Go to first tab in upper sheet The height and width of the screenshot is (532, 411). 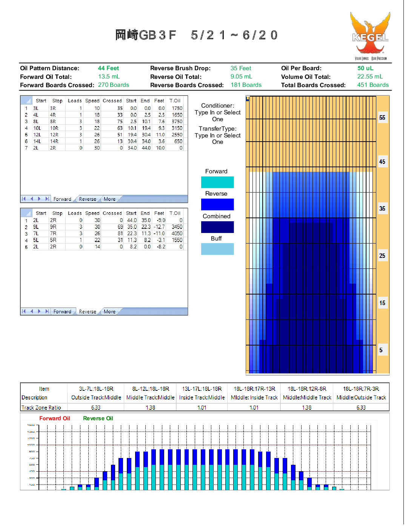coord(24,199)
